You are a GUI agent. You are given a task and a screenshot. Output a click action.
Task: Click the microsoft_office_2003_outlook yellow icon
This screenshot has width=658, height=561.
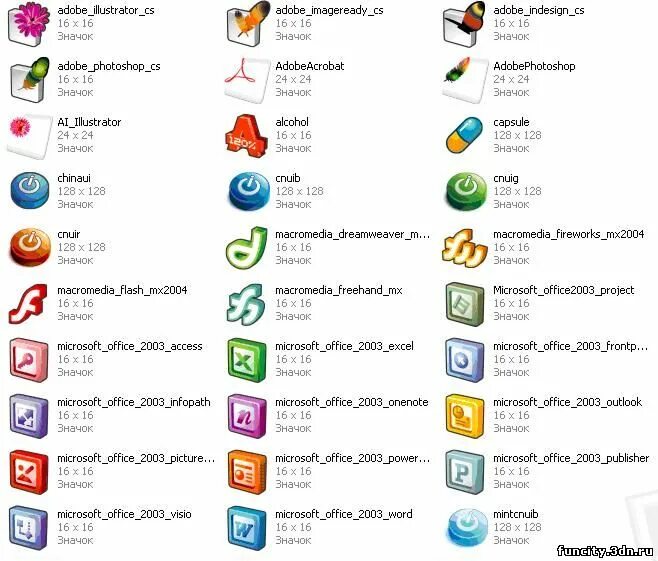[465, 416]
